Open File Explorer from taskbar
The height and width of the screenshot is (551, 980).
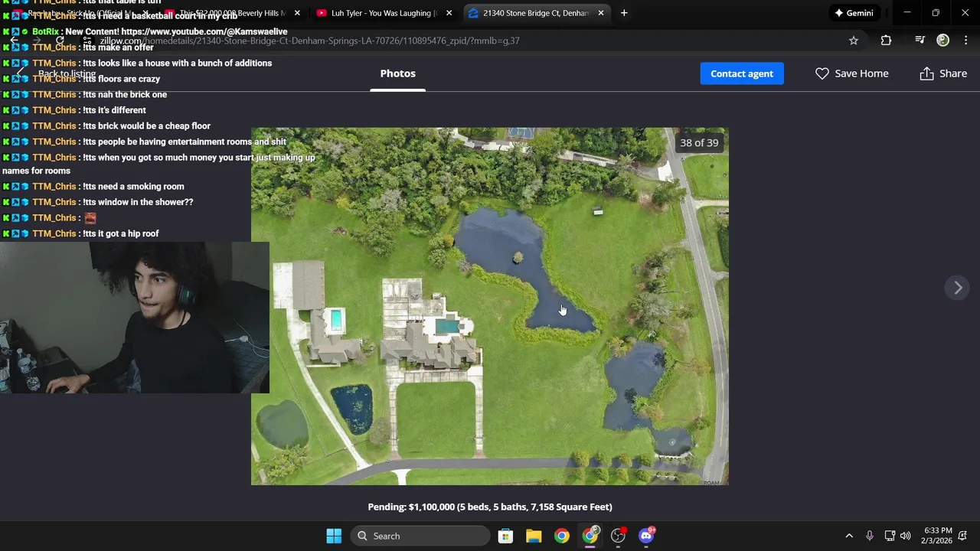point(534,536)
